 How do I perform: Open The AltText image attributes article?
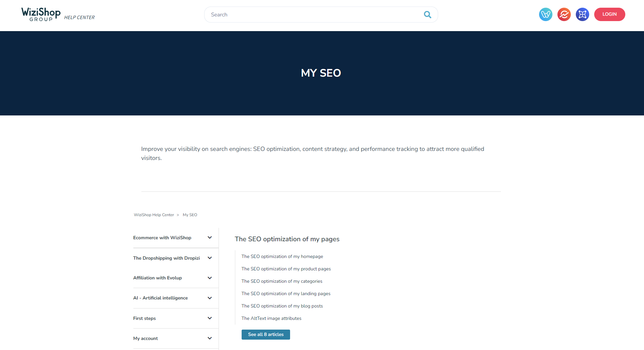(271, 319)
